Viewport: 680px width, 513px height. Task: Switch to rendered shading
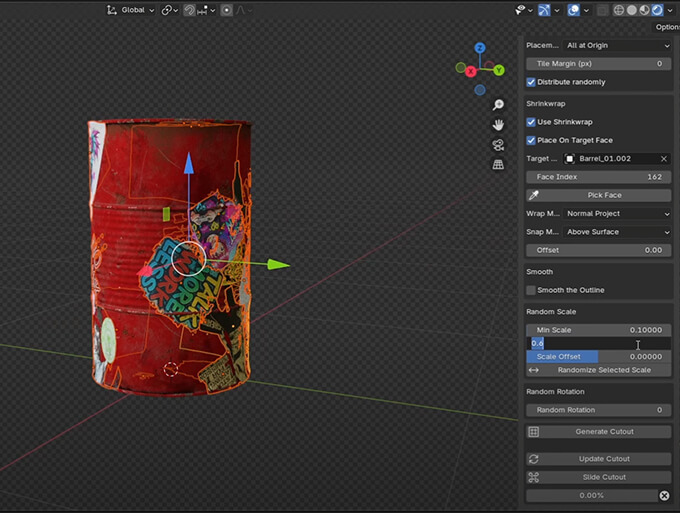657,10
